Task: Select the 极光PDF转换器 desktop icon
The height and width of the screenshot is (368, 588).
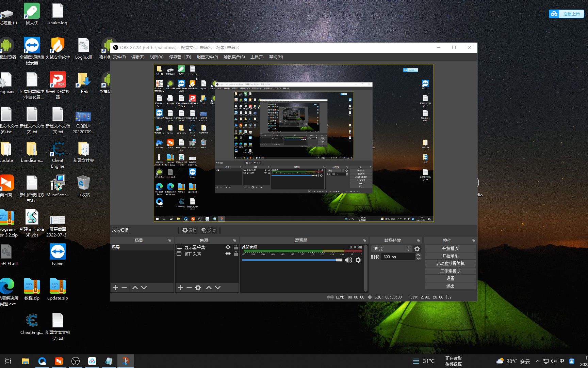Action: [58, 85]
